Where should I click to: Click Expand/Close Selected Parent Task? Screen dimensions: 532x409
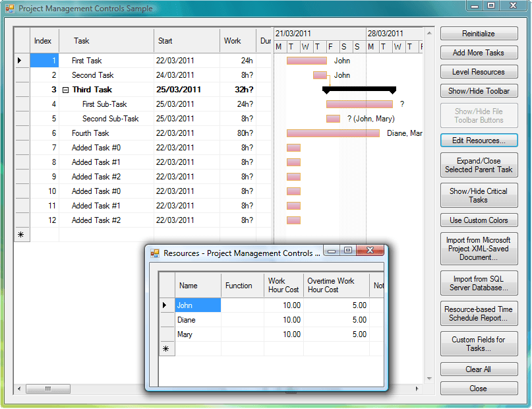[x=479, y=166]
